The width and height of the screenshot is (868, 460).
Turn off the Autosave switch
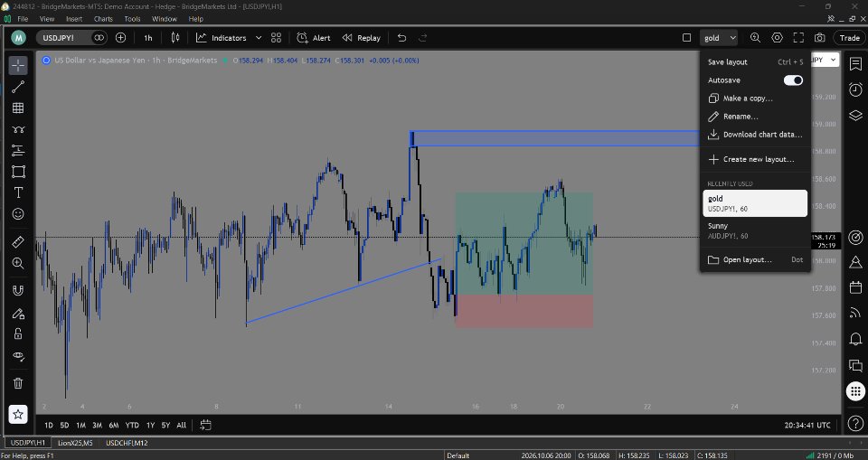pos(793,80)
